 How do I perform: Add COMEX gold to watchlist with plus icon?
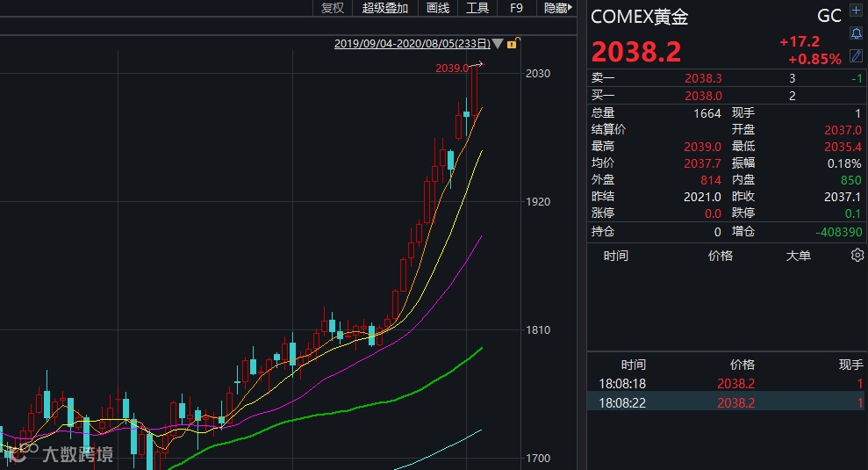pos(856,11)
